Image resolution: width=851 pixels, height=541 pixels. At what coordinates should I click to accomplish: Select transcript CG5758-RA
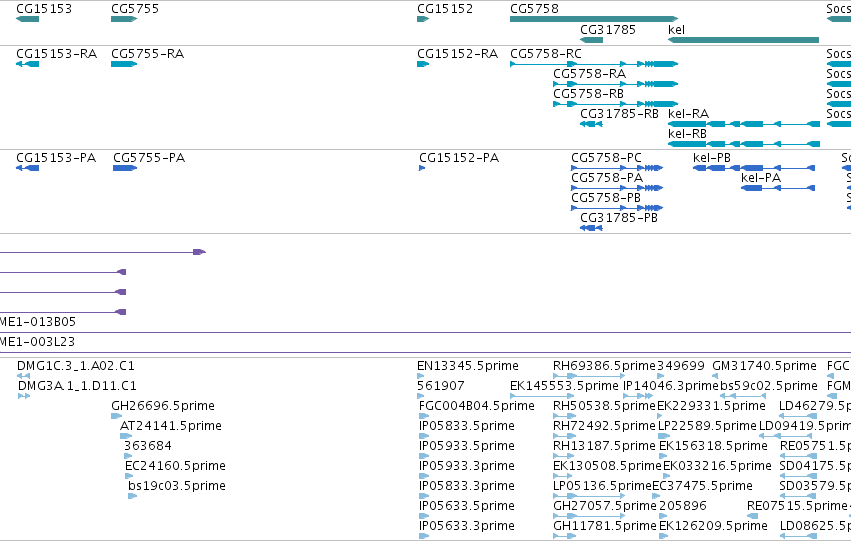pos(615,84)
